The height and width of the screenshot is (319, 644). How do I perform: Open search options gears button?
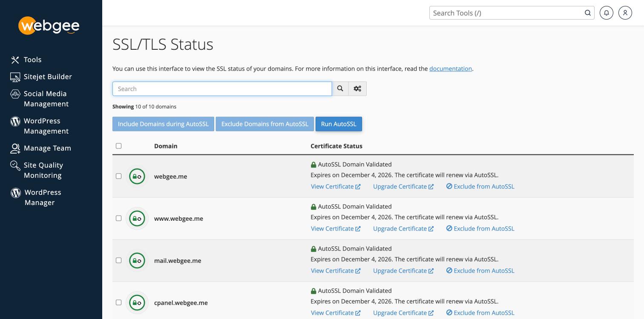pos(357,88)
